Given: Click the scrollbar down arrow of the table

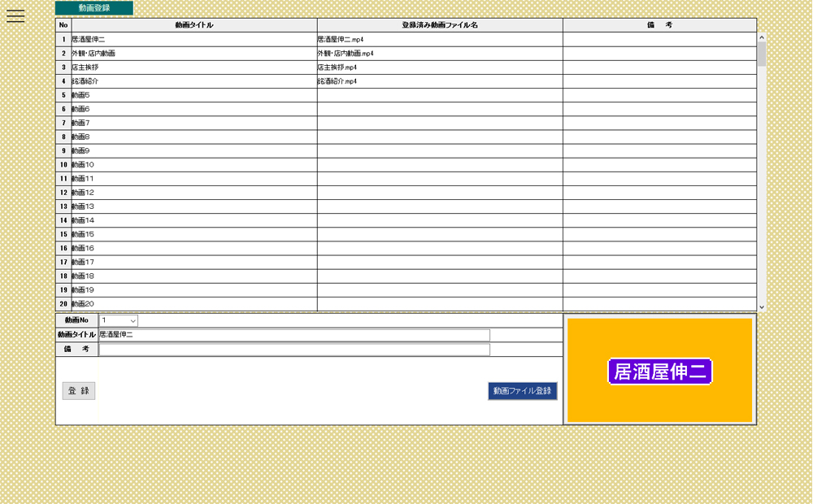Looking at the screenshot, I should (762, 307).
